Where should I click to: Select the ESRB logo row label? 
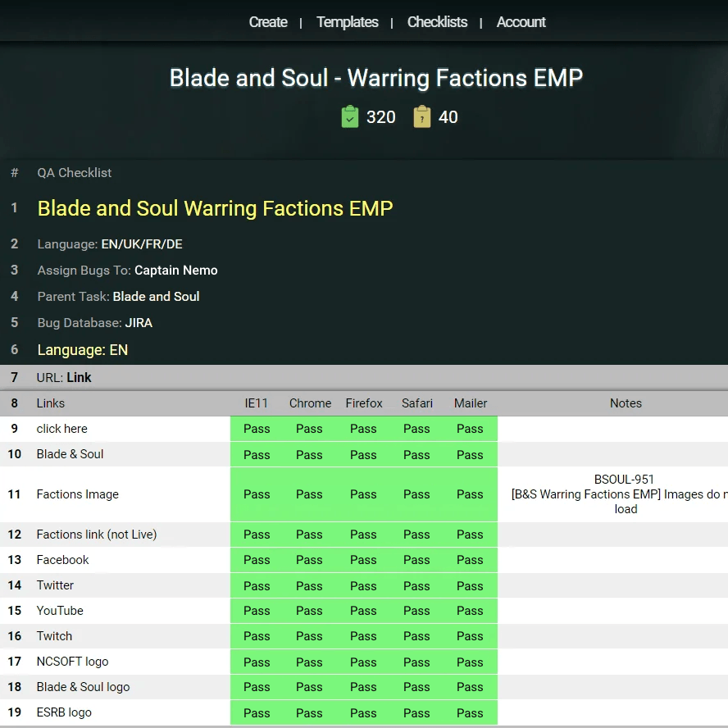tap(64, 712)
